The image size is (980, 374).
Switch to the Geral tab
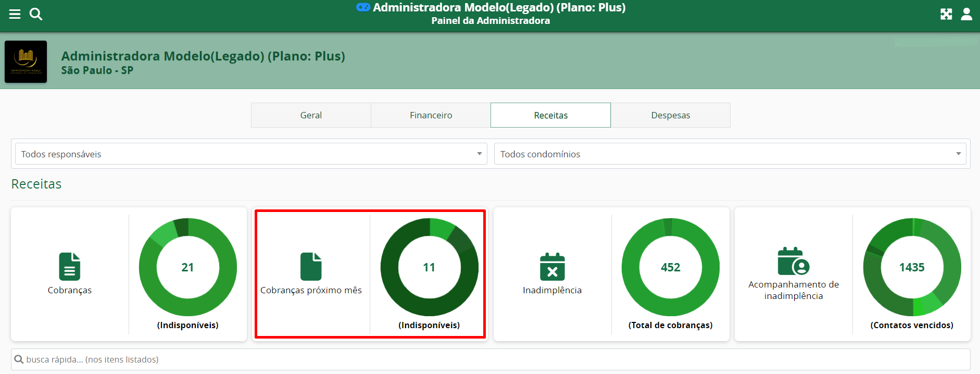[x=311, y=115]
